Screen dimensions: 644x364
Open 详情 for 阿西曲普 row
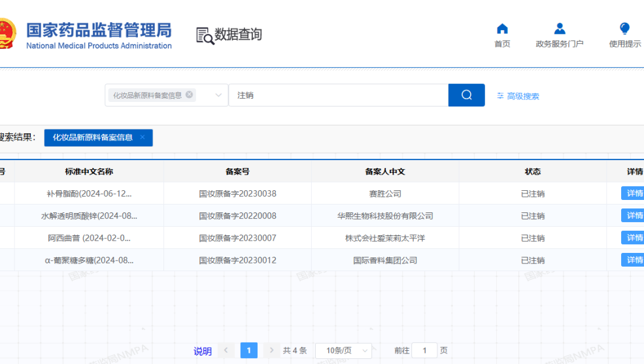[x=633, y=238]
